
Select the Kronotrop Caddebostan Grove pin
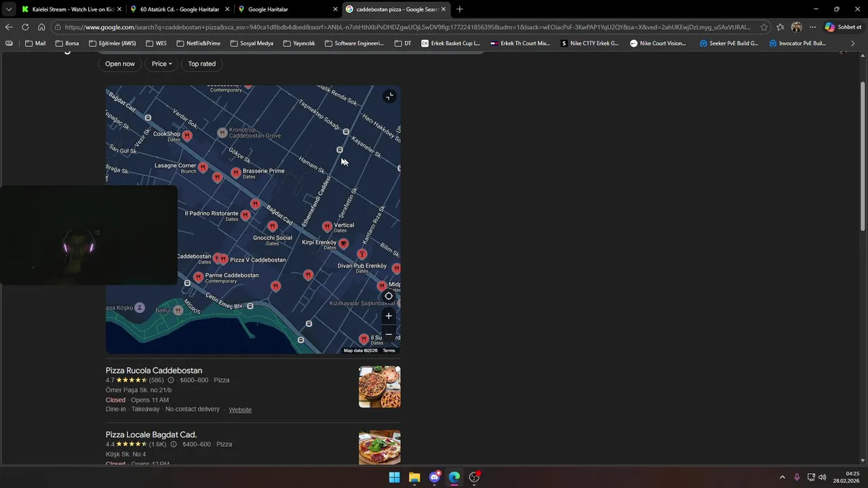[222, 133]
